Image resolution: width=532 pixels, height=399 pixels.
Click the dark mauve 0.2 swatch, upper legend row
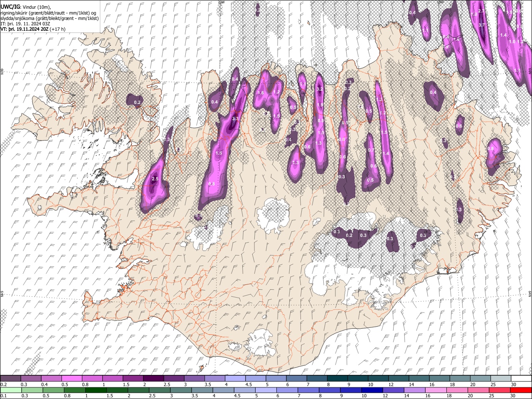(x=10, y=379)
